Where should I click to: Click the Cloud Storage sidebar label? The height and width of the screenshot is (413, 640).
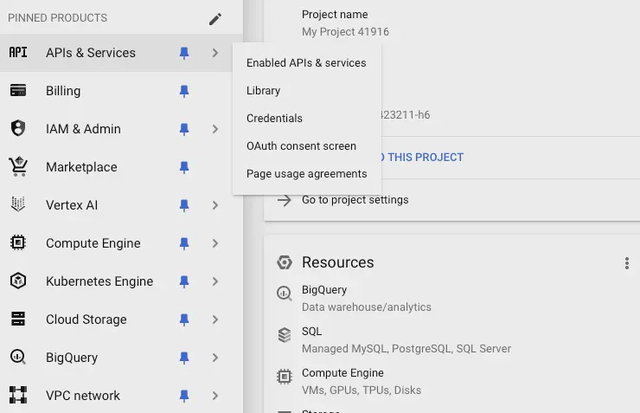pyautogui.click(x=86, y=319)
